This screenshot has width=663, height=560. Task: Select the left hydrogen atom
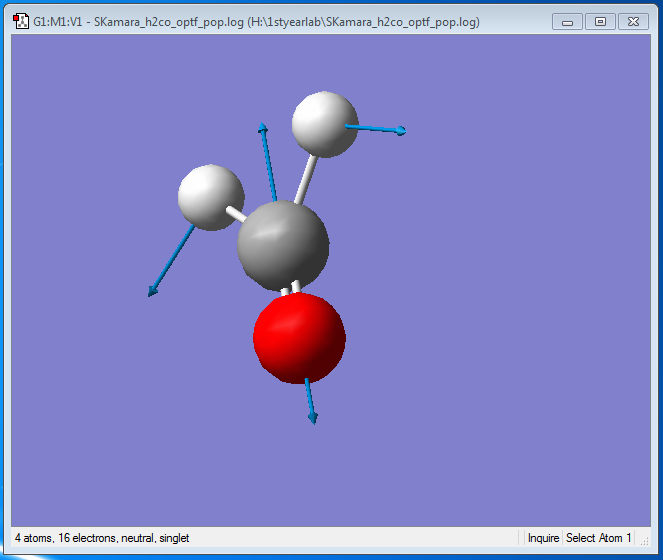tap(211, 197)
